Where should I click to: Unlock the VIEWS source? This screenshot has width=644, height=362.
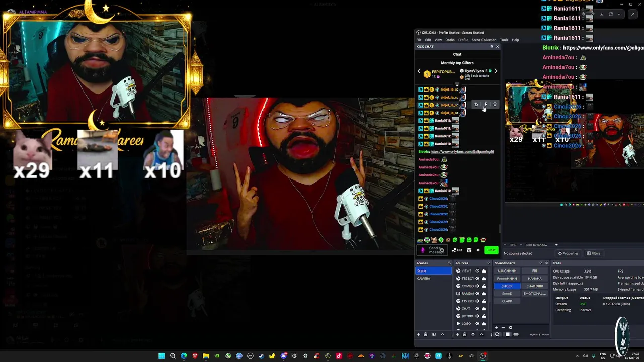point(484,271)
